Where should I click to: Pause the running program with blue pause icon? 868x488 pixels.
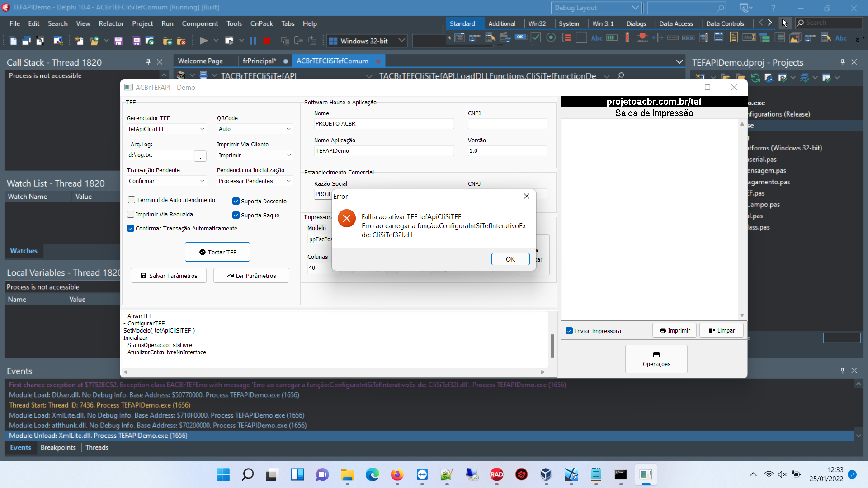pyautogui.click(x=253, y=41)
